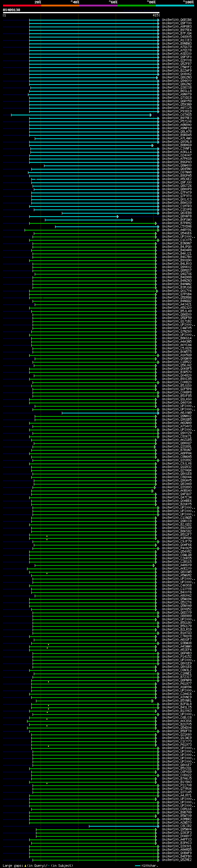Click the UniRef100_C6TH65 hit label
The image size is (197, 868).
[177, 115]
